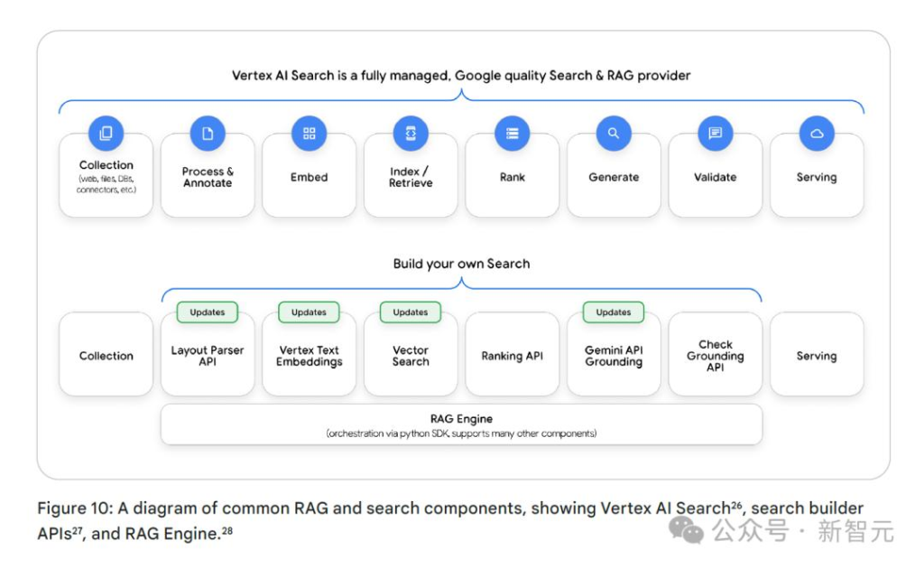Click the bottom-row Collection box

[106, 356]
